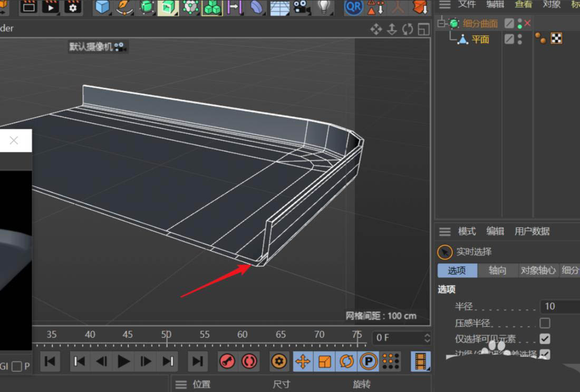
Task: Open the 文件 menu in Object Manager
Action: (x=467, y=4)
